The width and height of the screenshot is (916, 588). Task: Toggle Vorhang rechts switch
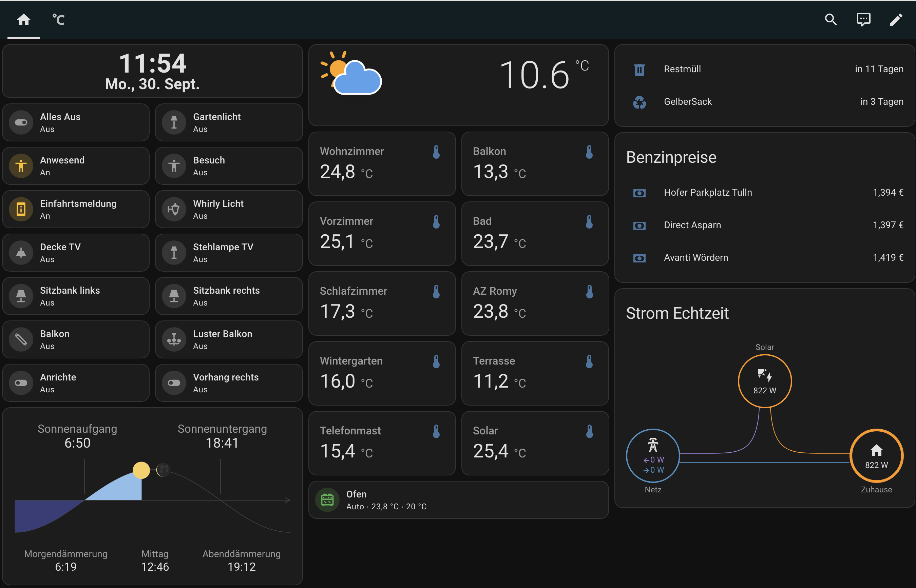click(x=174, y=383)
